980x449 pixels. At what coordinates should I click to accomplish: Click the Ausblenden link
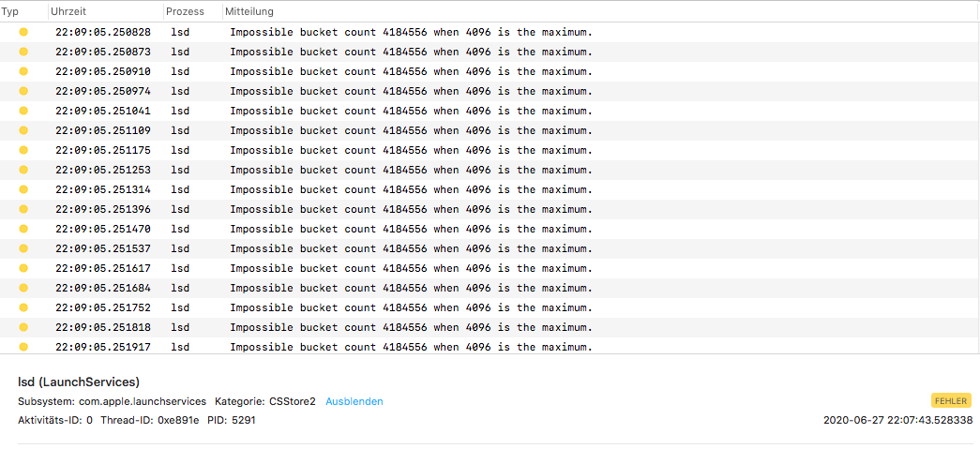(354, 401)
